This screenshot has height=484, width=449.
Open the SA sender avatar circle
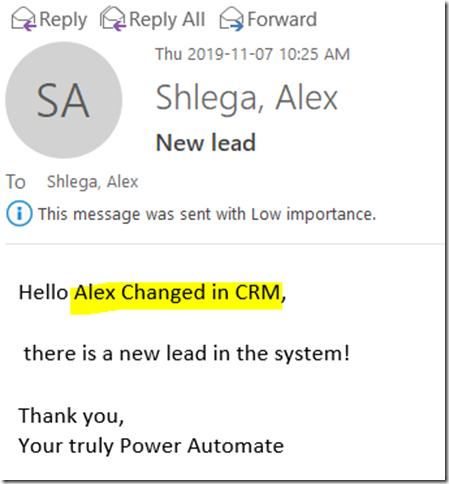click(64, 100)
